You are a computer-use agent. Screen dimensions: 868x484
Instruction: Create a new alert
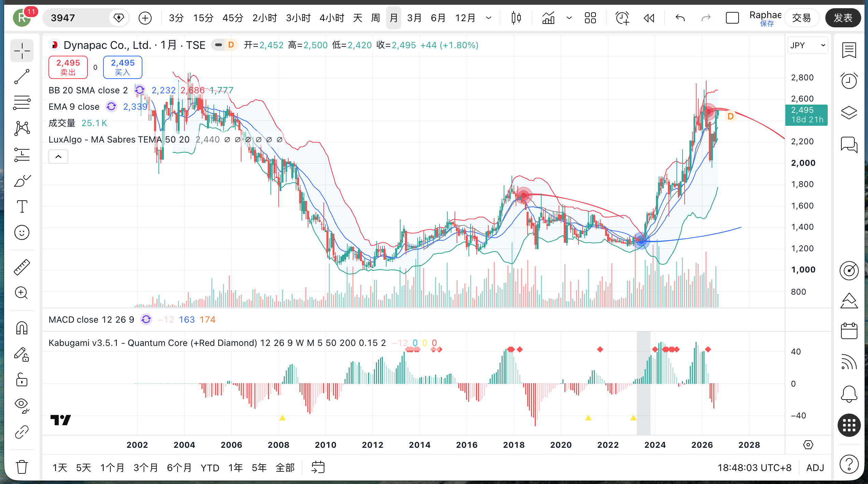[622, 18]
